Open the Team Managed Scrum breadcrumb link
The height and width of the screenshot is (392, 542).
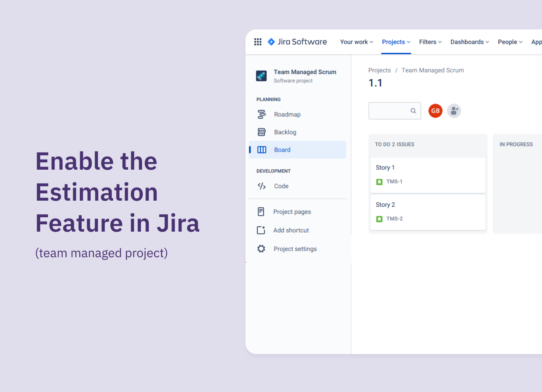click(x=432, y=70)
